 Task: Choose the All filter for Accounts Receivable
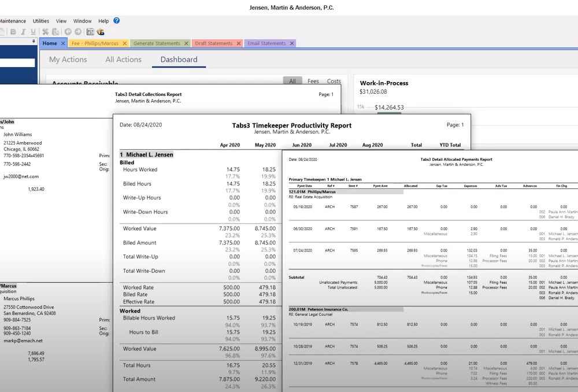tap(292, 81)
